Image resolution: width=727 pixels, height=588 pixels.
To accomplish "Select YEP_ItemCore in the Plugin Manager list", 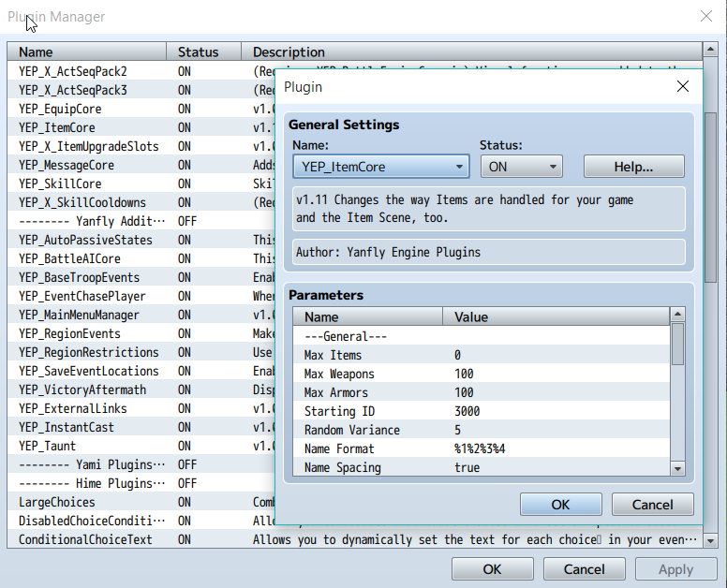I will tap(141, 127).
